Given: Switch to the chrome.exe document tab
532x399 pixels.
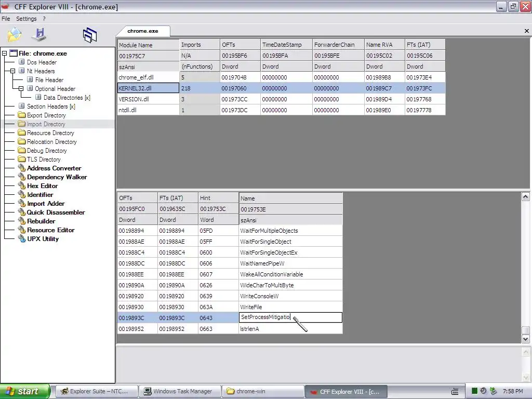Looking at the screenshot, I should pyautogui.click(x=143, y=31).
